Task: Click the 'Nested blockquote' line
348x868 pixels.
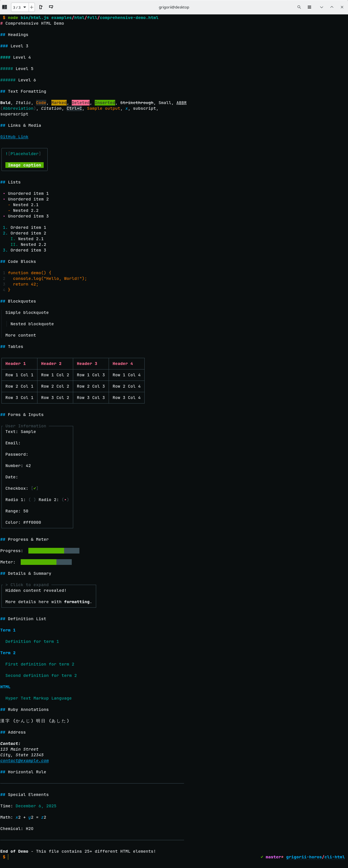Action: click(32, 324)
